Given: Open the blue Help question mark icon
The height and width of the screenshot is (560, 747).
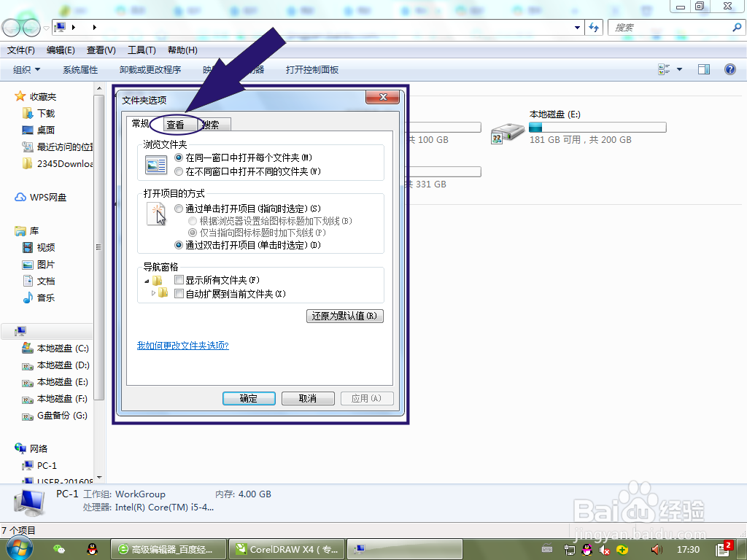Looking at the screenshot, I should (x=729, y=69).
